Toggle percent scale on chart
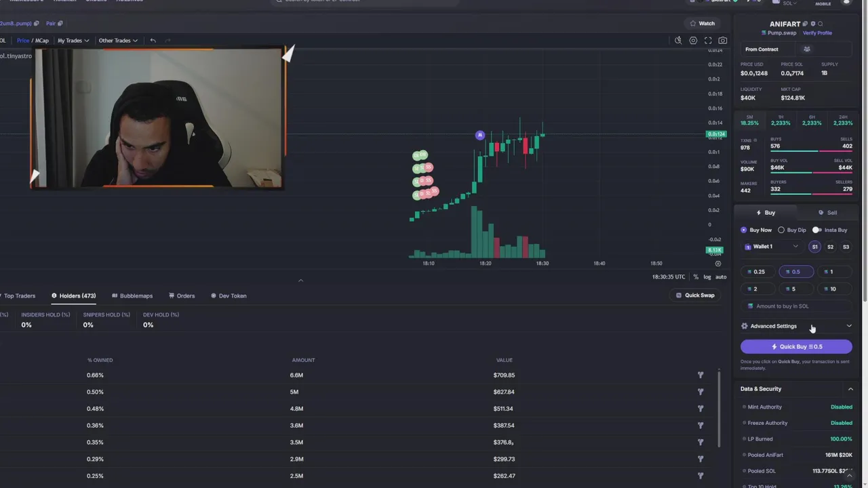The height and width of the screenshot is (488, 868). coord(696,277)
